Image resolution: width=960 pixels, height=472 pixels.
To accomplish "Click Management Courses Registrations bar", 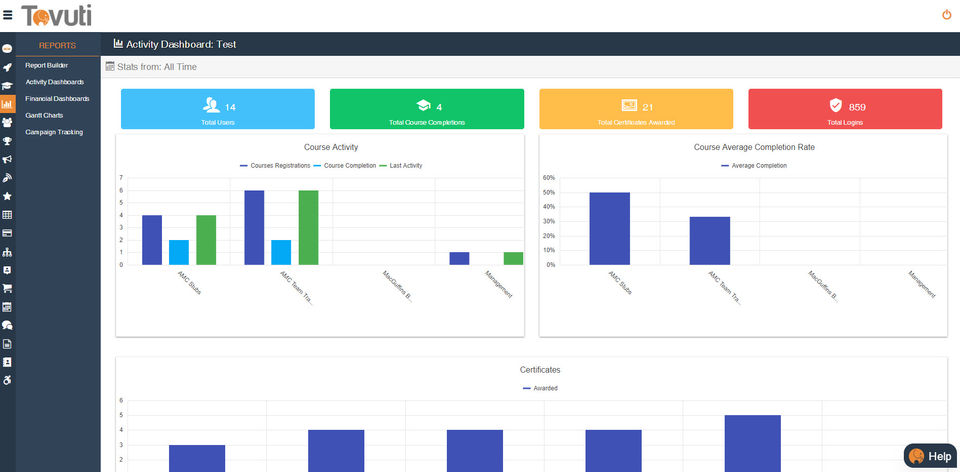I will click(459, 258).
